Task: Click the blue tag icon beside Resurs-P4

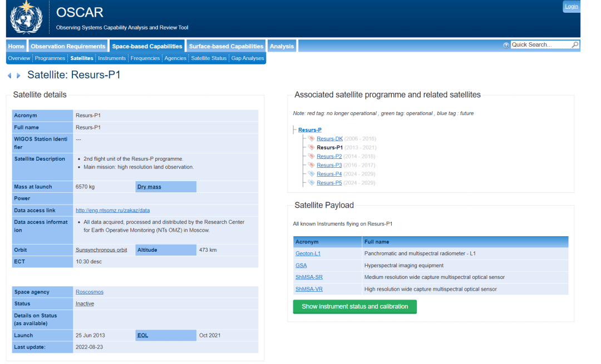Action: point(312,174)
